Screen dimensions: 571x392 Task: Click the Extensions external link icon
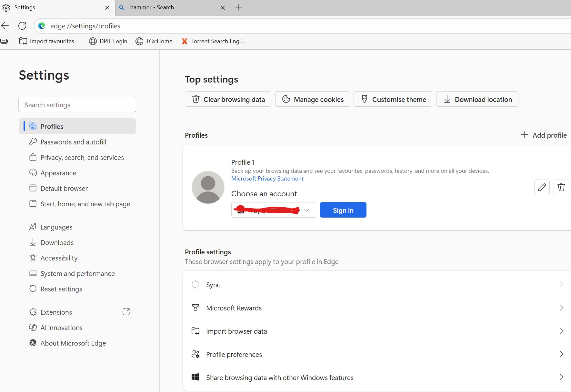click(126, 312)
